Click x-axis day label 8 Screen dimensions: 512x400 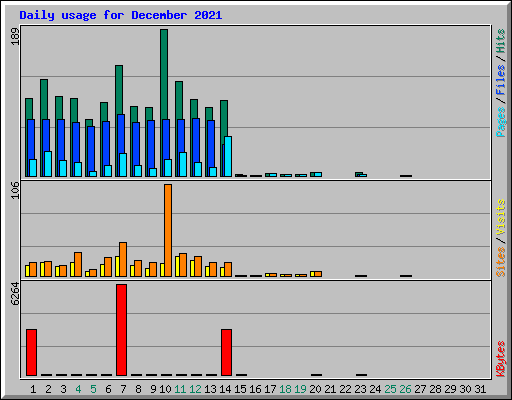click(x=138, y=389)
